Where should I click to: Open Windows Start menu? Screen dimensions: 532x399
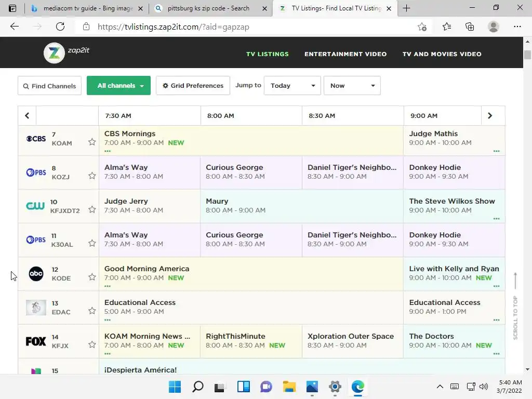tap(175, 387)
